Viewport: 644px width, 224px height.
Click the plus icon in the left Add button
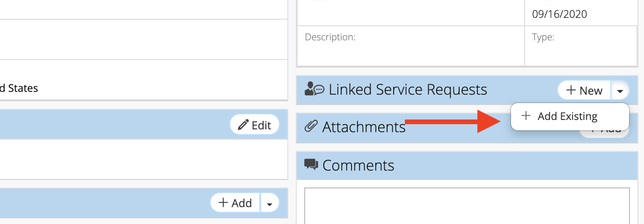(224, 202)
